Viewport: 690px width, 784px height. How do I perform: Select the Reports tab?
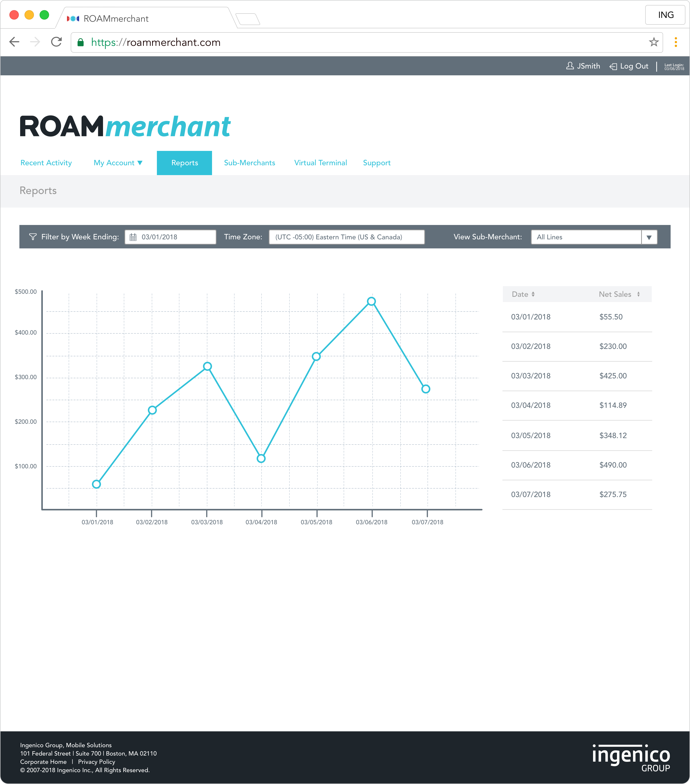click(184, 163)
